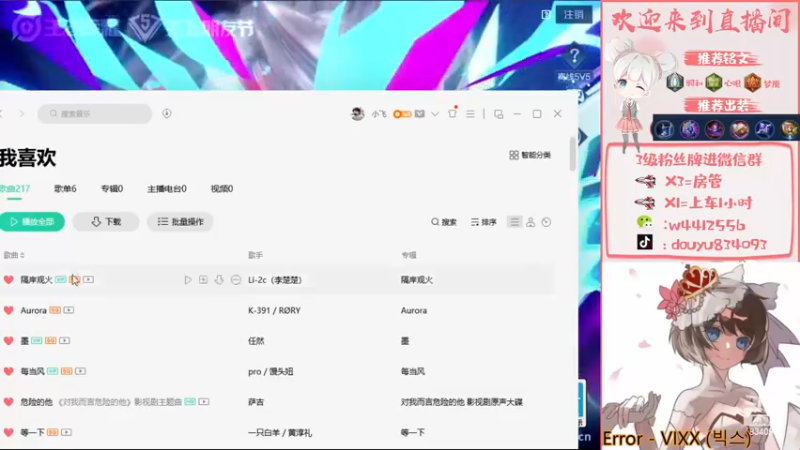Open the circled more icon on 隔岸观火 row

236,280
